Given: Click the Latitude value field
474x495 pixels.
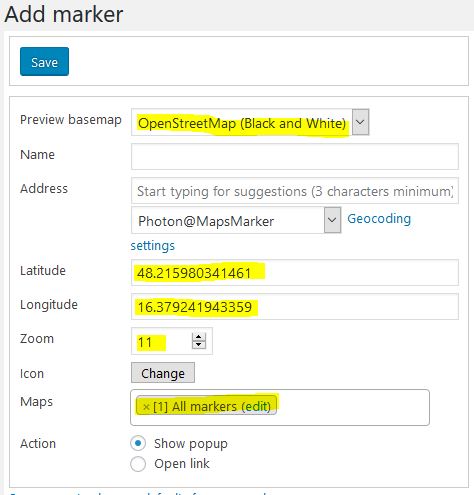Looking at the screenshot, I should pos(295,273).
